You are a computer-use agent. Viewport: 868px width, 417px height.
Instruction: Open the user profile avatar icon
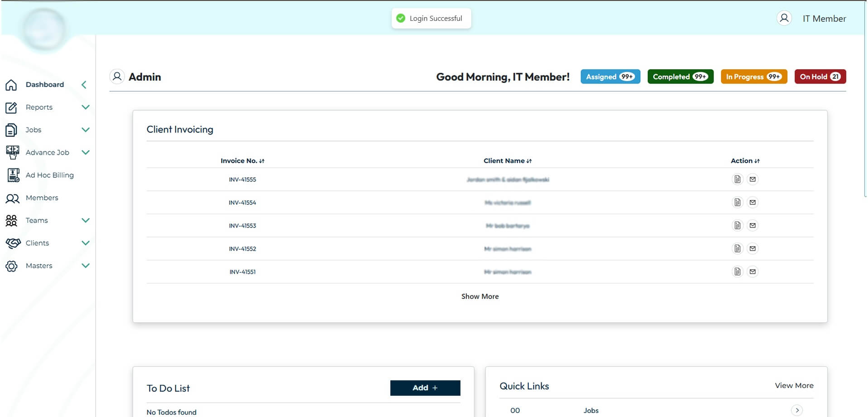pyautogui.click(x=784, y=18)
